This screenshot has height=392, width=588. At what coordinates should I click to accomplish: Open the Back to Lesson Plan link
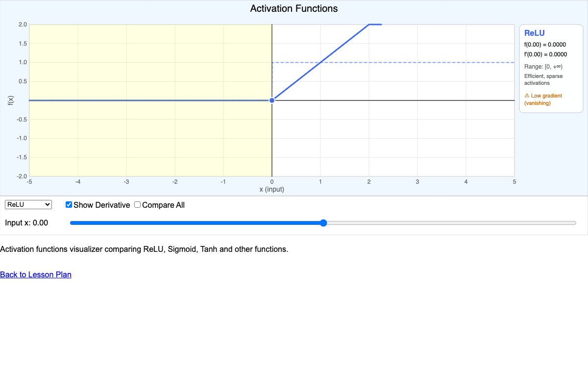pos(35,274)
